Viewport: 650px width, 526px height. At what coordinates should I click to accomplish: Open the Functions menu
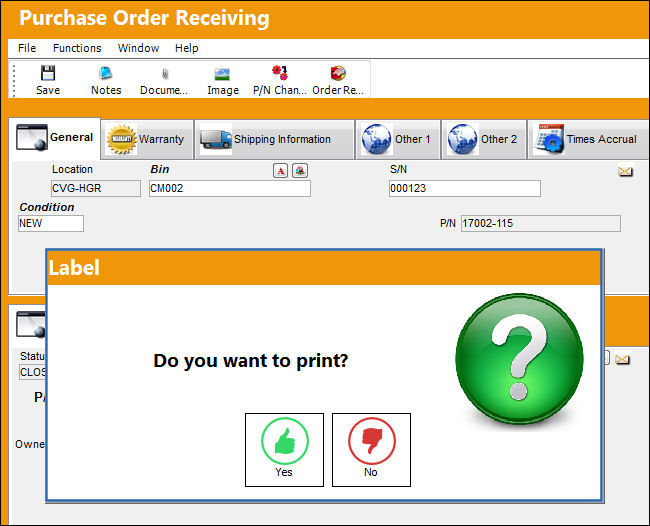[77, 48]
